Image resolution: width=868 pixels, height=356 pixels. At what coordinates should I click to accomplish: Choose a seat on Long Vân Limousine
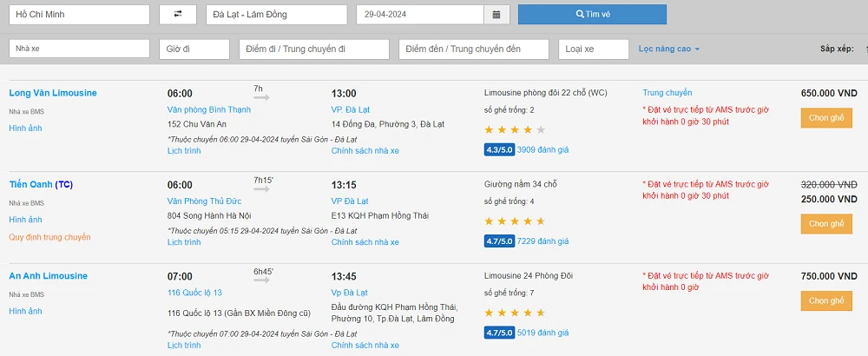click(825, 118)
